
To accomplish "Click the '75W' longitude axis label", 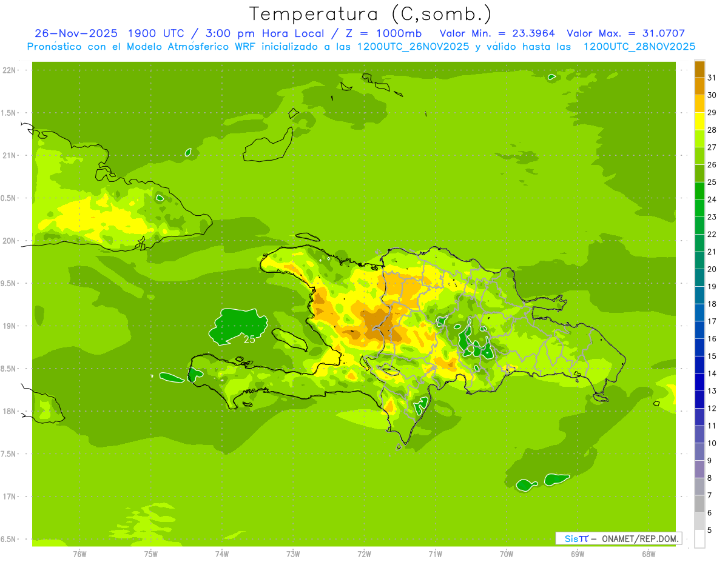I will [x=151, y=554].
